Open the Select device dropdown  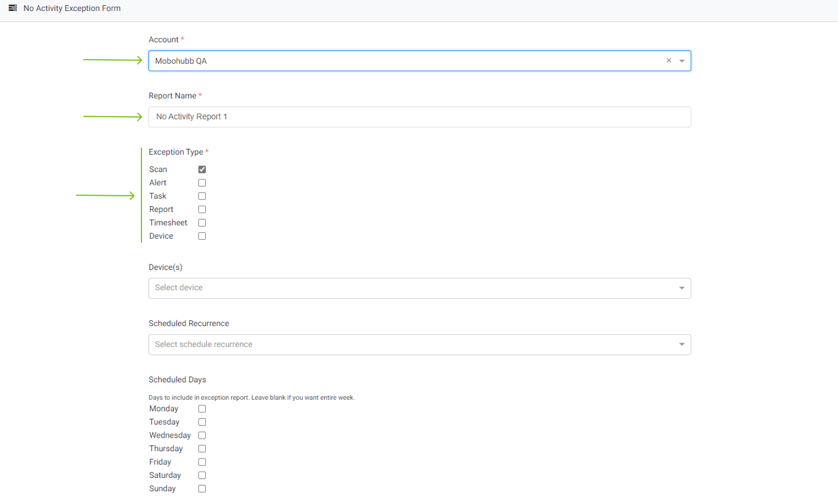[x=419, y=288]
